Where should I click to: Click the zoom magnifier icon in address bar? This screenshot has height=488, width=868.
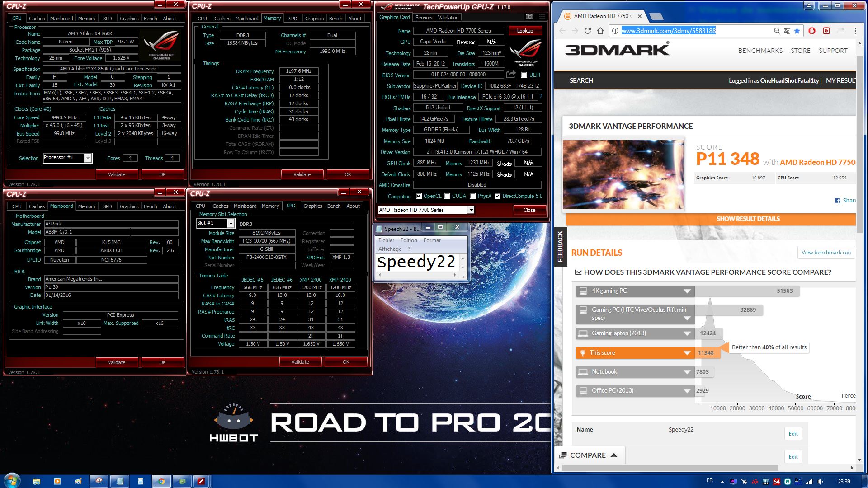point(777,31)
